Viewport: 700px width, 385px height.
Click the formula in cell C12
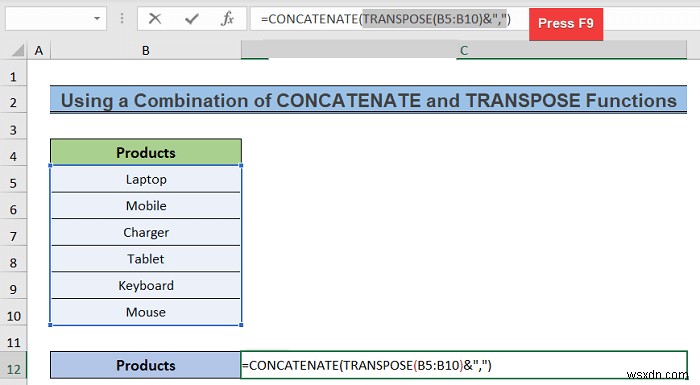pos(367,365)
